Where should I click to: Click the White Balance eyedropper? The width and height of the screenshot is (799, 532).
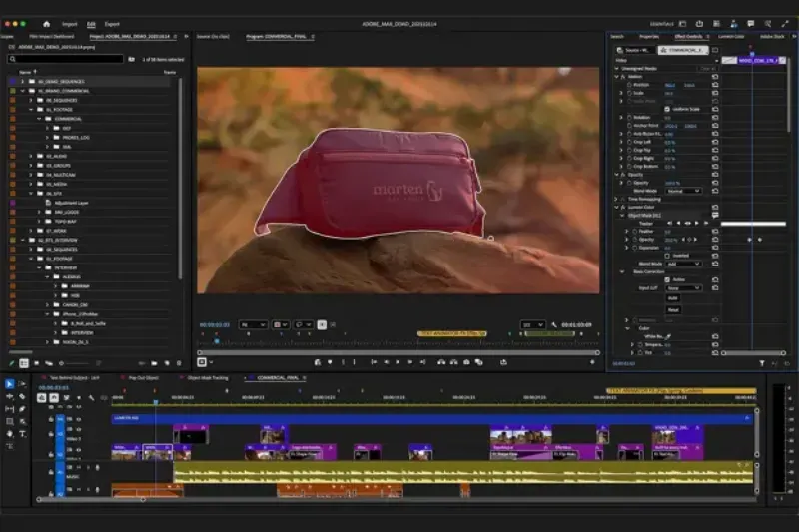[x=668, y=336]
